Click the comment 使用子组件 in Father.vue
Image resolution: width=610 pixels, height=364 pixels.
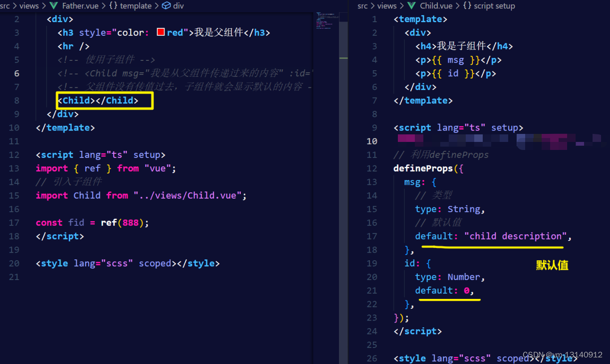107,60
